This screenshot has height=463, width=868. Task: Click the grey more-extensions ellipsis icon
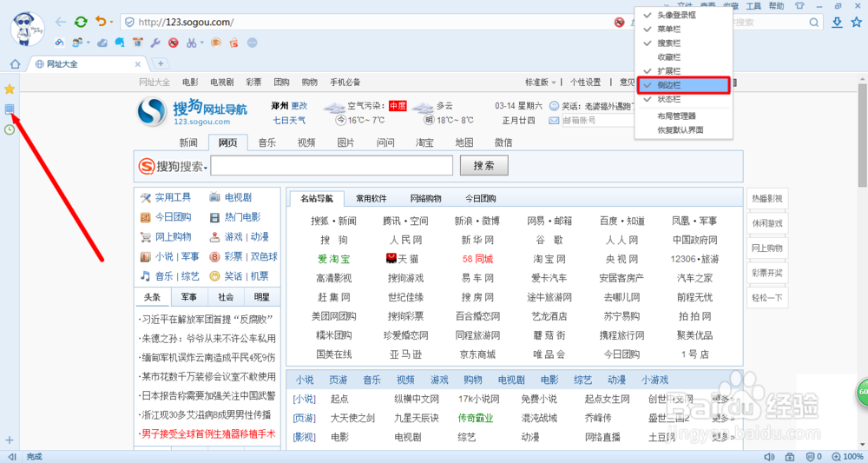point(252,43)
